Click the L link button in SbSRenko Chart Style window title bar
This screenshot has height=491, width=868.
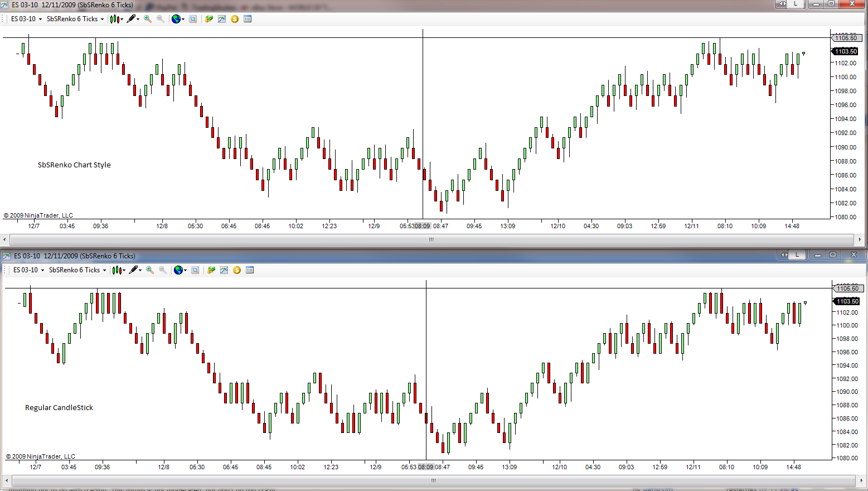[796, 4]
